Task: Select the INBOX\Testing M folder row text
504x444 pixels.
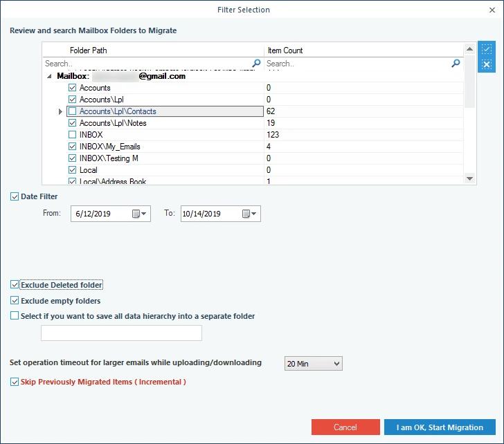Action: point(109,158)
